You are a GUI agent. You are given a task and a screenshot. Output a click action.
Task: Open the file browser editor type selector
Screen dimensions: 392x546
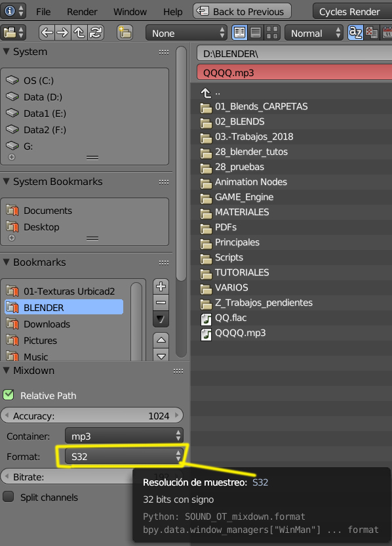tap(13, 33)
